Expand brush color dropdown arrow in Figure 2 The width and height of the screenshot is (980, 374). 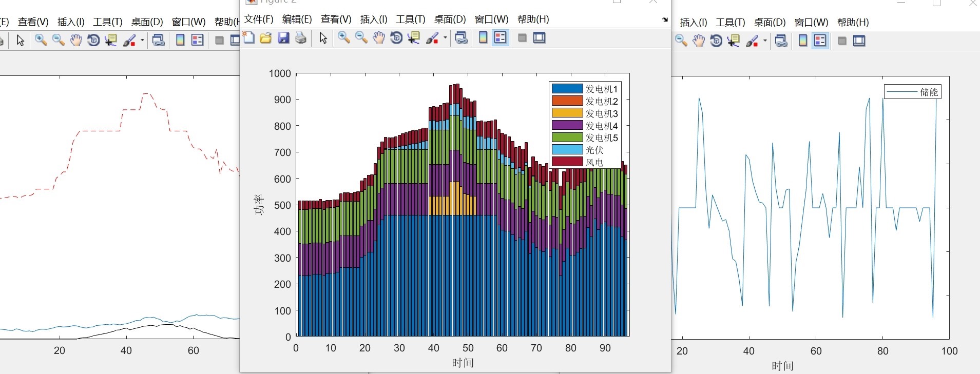pos(445,38)
